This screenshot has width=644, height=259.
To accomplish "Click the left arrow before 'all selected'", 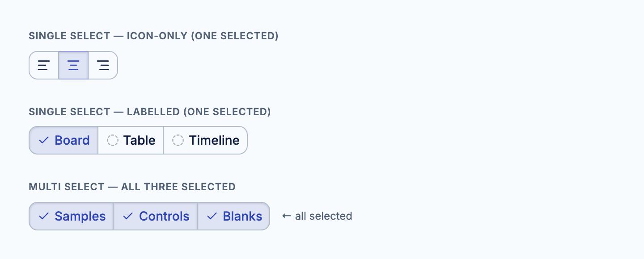I will pos(286,216).
